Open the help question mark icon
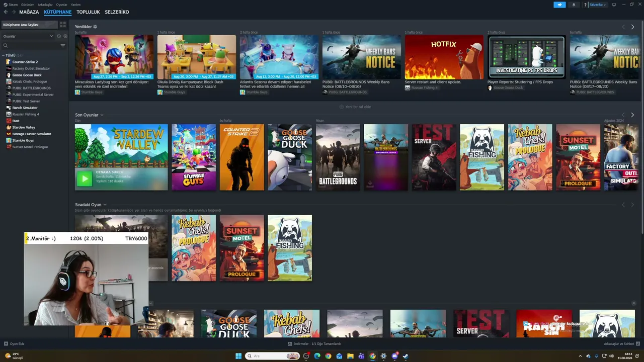The width and height of the screenshot is (644, 362). click(x=585, y=5)
